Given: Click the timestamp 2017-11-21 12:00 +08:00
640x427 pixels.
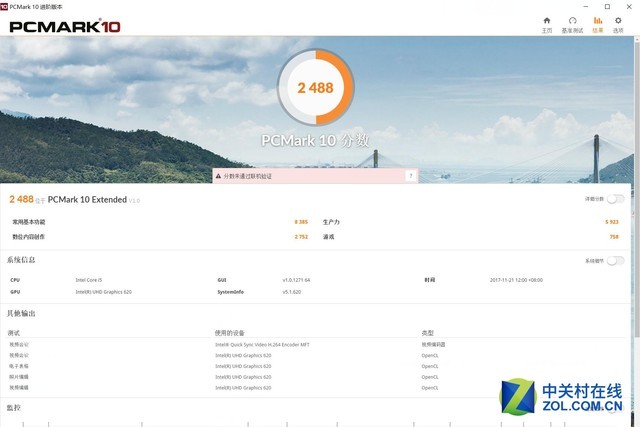Looking at the screenshot, I should [x=516, y=280].
